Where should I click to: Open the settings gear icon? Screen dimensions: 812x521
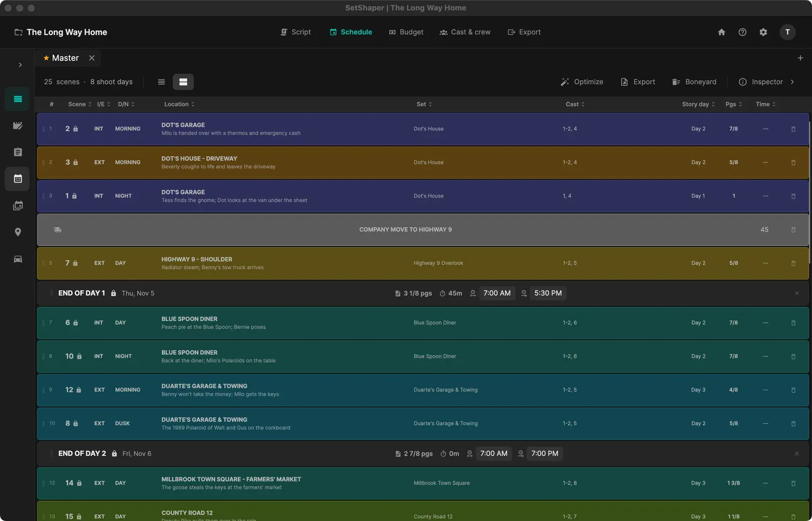tap(763, 32)
